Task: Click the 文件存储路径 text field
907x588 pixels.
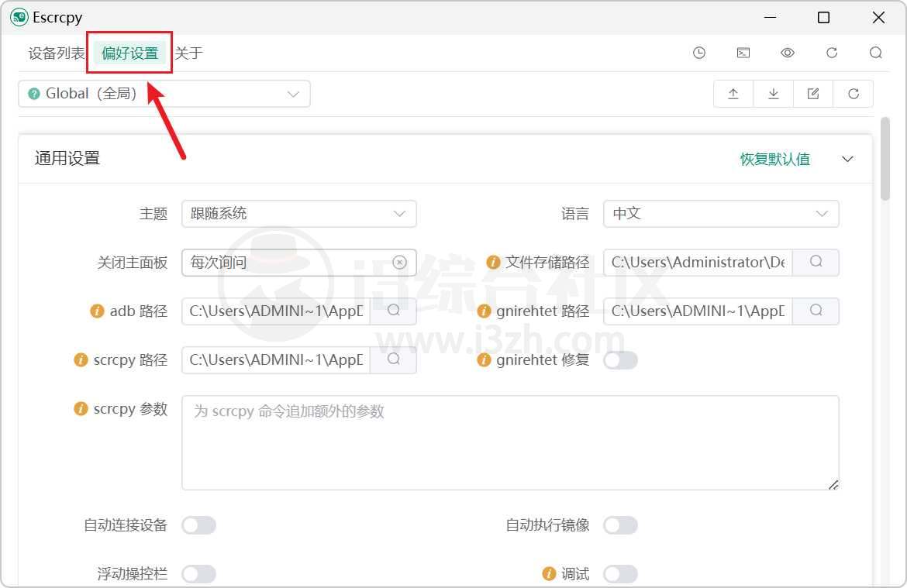Action: 698,262
